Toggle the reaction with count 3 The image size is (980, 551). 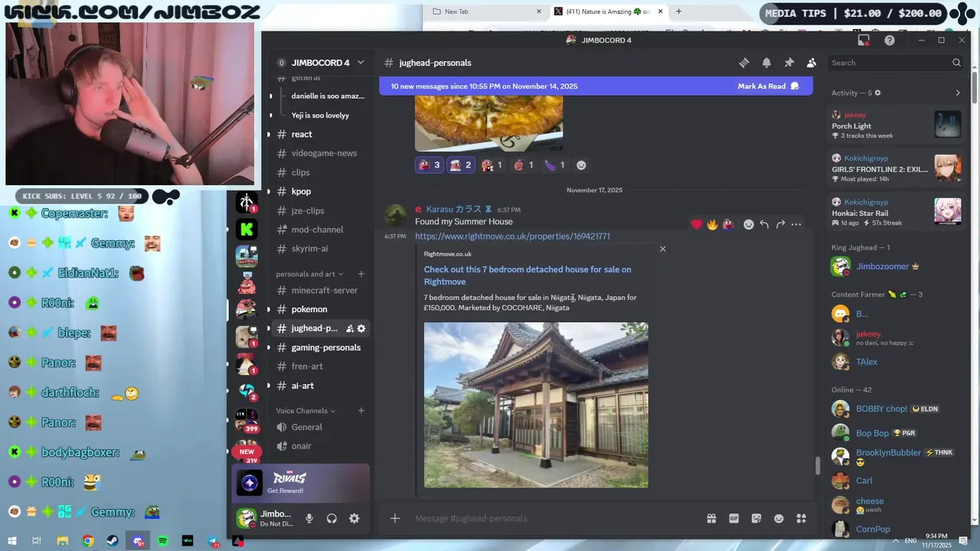coord(430,165)
